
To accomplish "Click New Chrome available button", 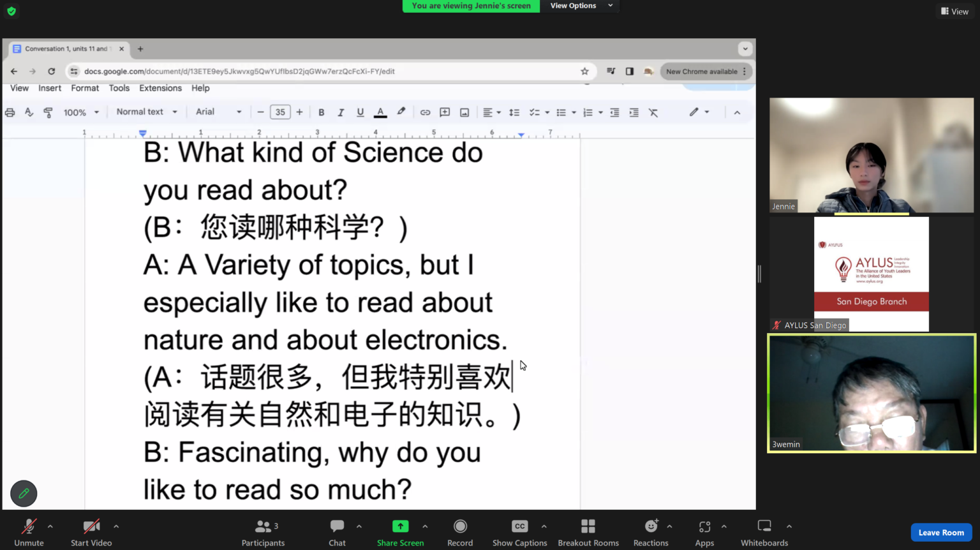I will click(706, 71).
